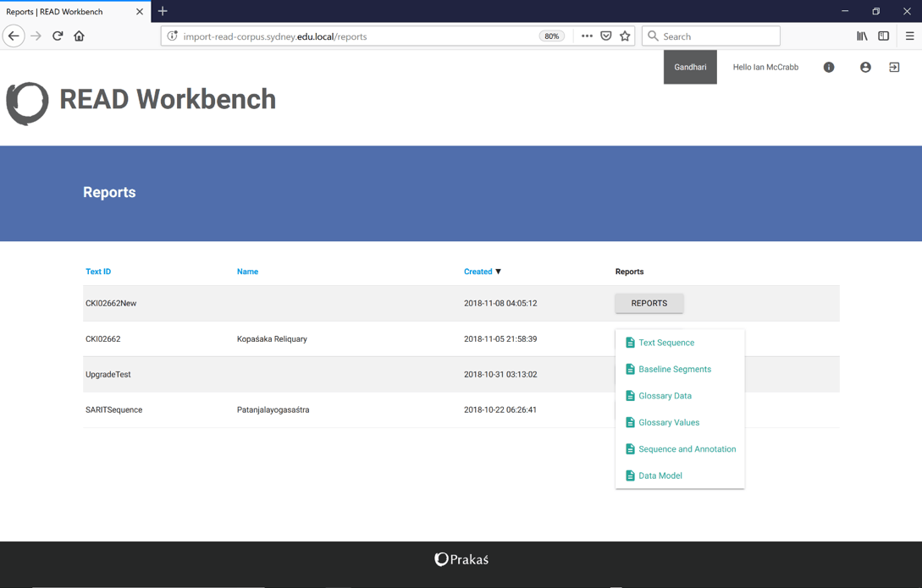
Task: Select Baseline Segments report from menu
Action: 675,369
